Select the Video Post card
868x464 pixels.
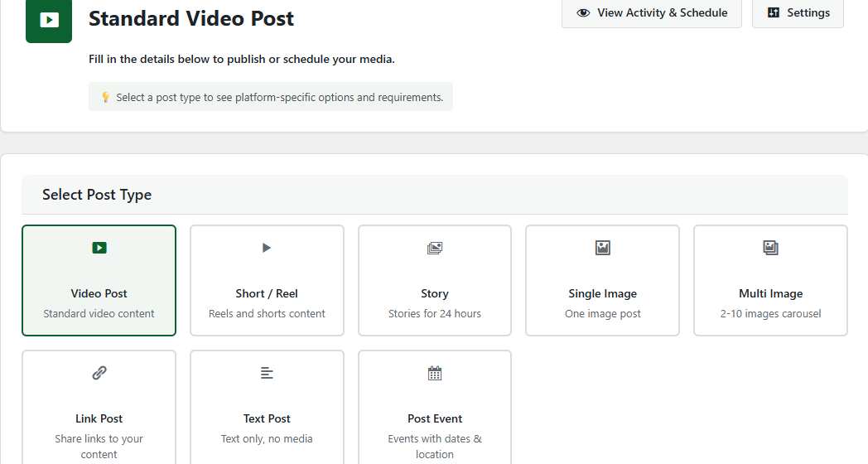(x=99, y=280)
